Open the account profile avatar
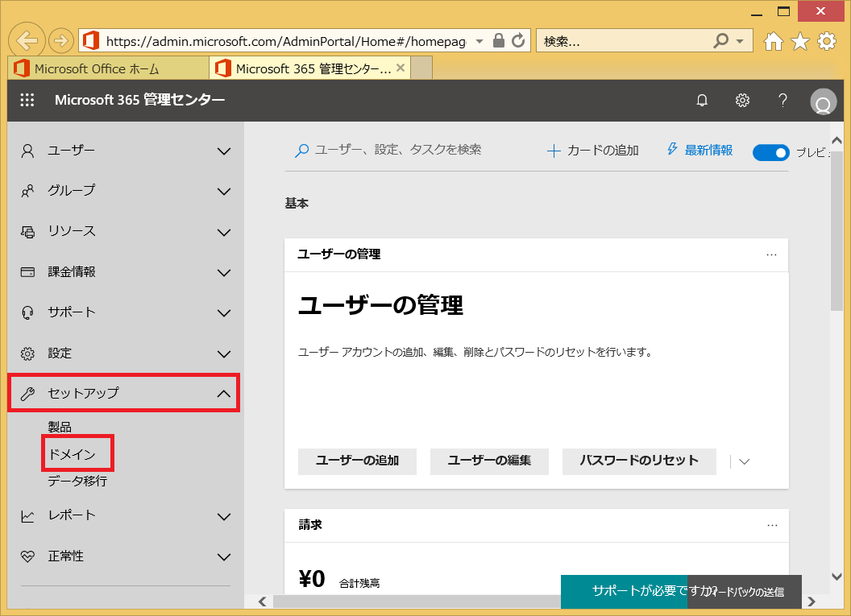 pos(823,101)
